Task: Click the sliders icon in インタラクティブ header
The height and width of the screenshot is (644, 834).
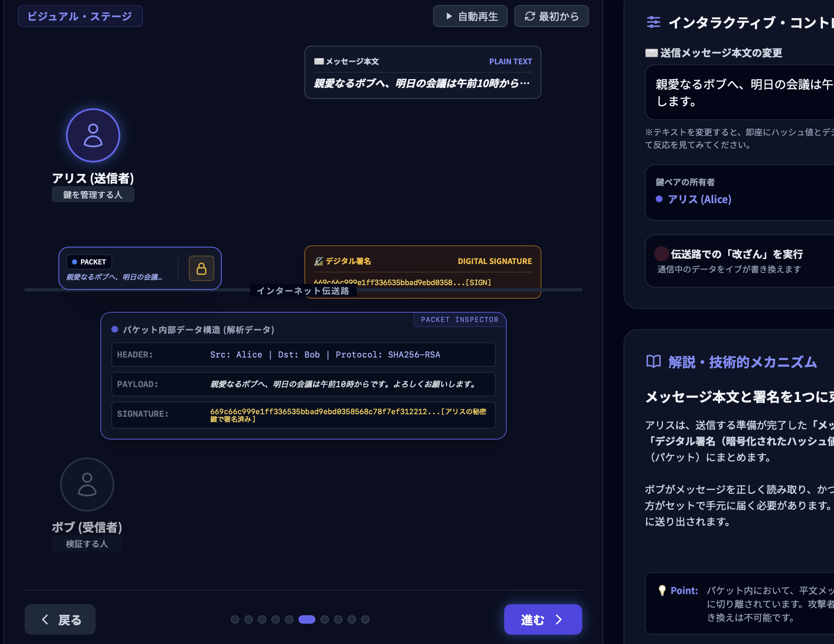Action: point(654,22)
